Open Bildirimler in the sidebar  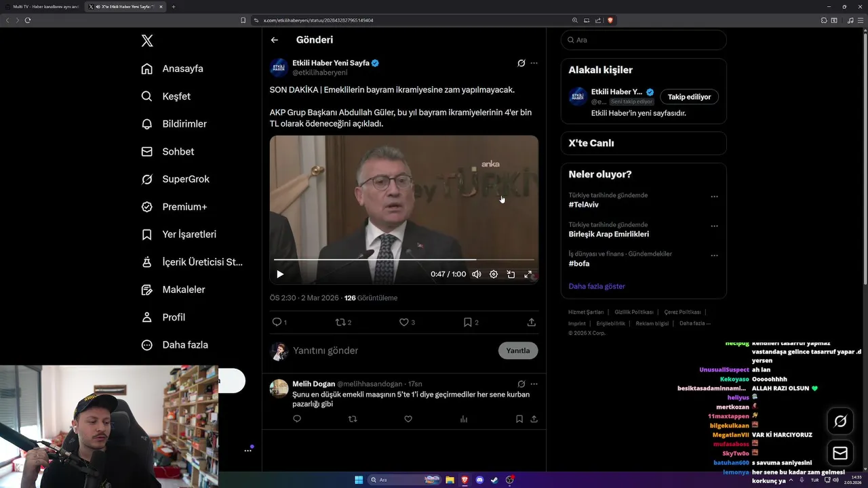click(174, 124)
